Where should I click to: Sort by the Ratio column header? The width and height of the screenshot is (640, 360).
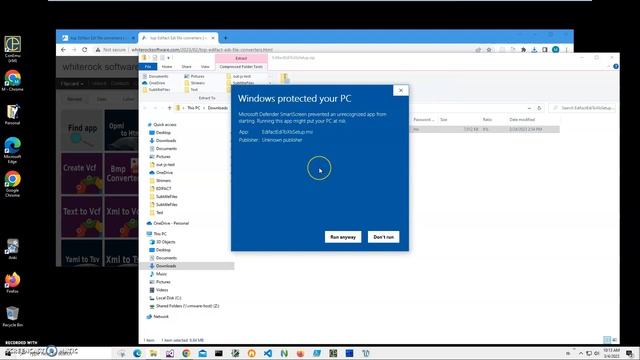[x=487, y=120]
